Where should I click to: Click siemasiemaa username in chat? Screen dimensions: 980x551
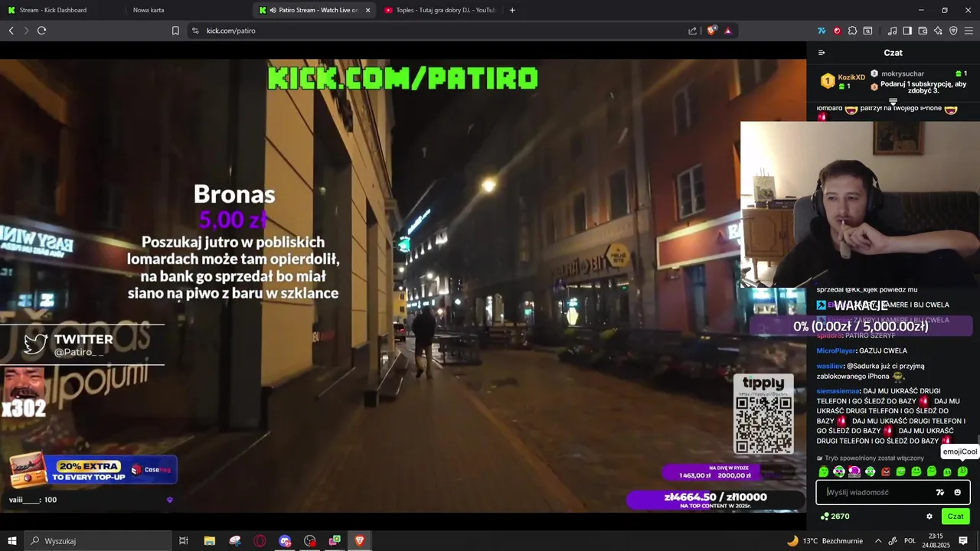(838, 391)
